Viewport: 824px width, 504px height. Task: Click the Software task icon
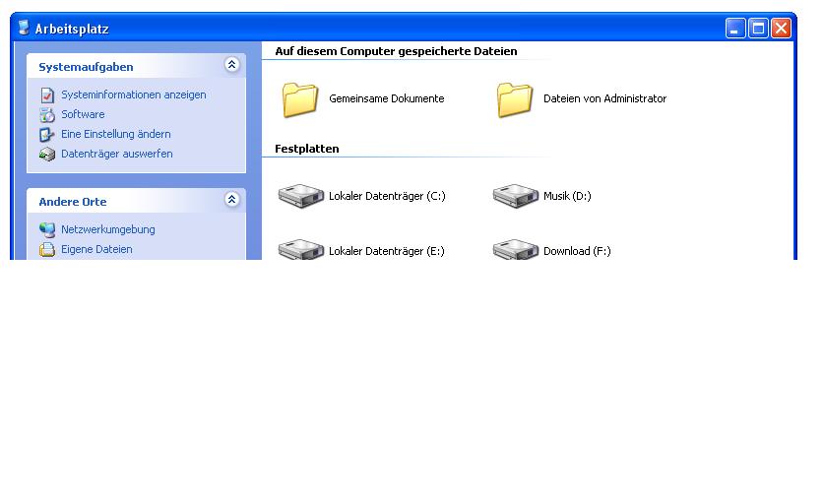47,114
